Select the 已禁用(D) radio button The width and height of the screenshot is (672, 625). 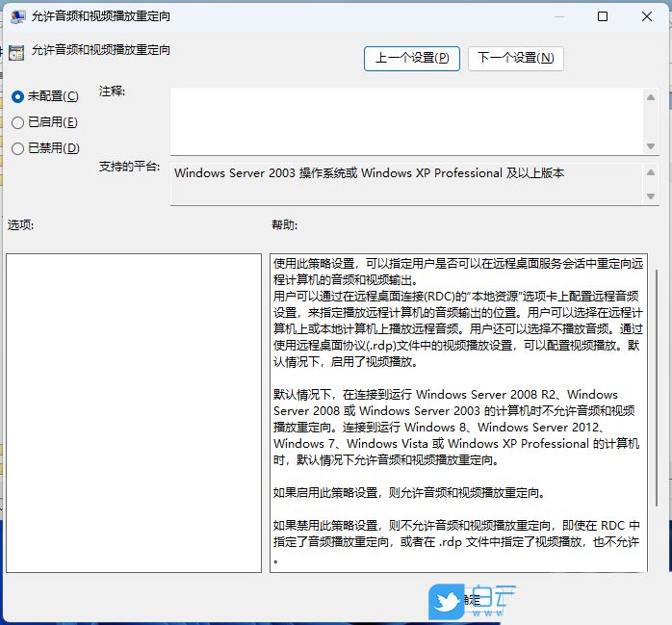pos(17,148)
